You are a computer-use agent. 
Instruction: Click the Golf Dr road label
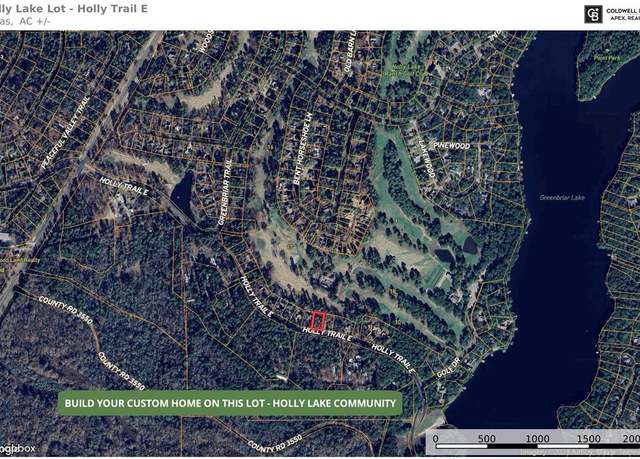tap(448, 368)
